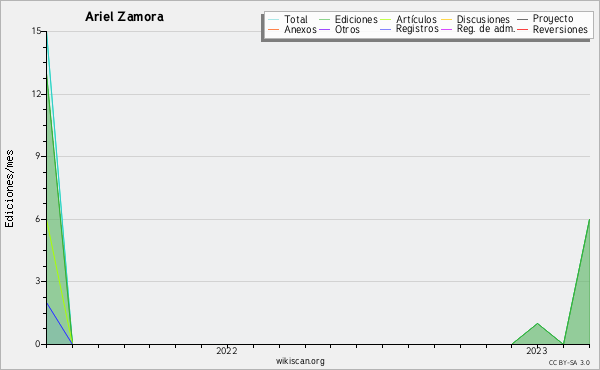Viewport: 600px width, 370px height.
Task: Click the red Reversiones legend line swatch
Action: [x=522, y=29]
